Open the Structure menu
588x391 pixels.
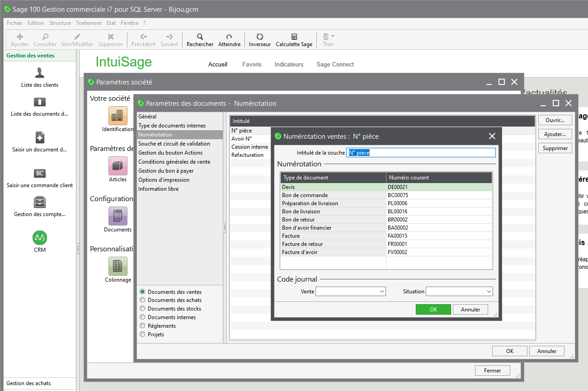[x=60, y=23]
